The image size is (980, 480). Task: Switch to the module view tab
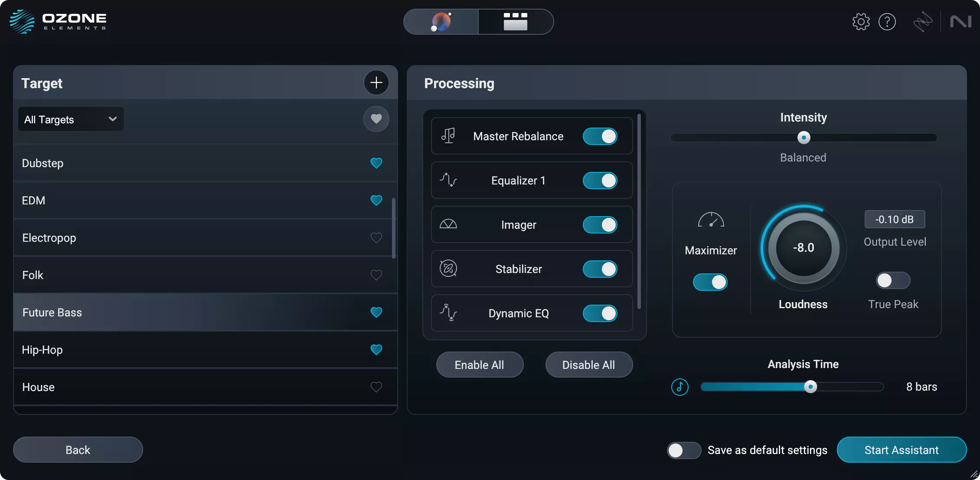[516, 22]
